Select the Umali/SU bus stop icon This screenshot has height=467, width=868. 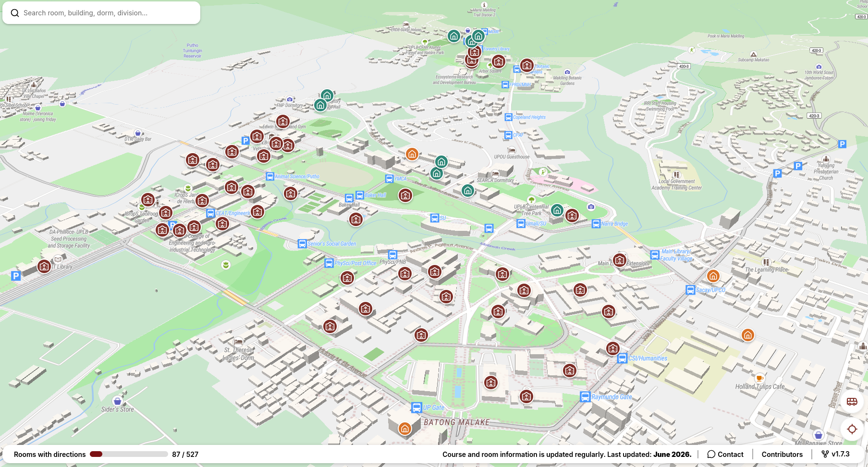[521, 224]
